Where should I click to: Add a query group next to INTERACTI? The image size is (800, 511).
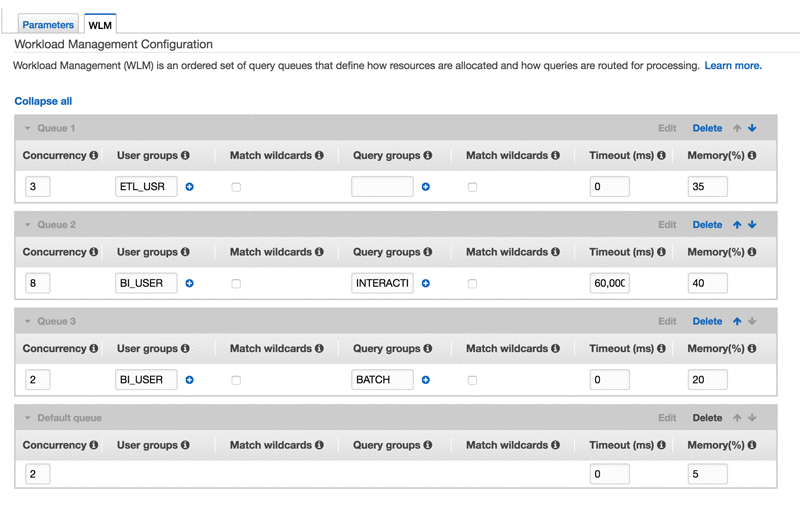coord(426,283)
